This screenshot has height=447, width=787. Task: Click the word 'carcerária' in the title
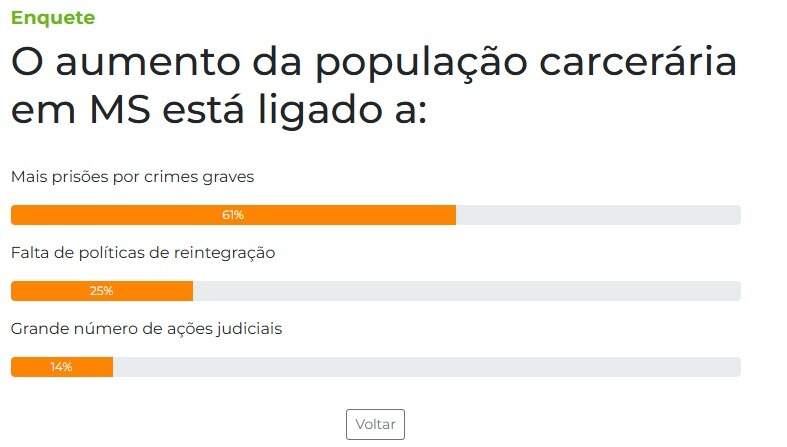click(638, 61)
